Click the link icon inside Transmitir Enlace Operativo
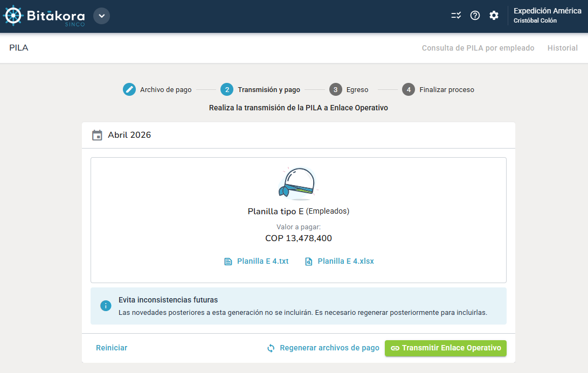 (395, 348)
